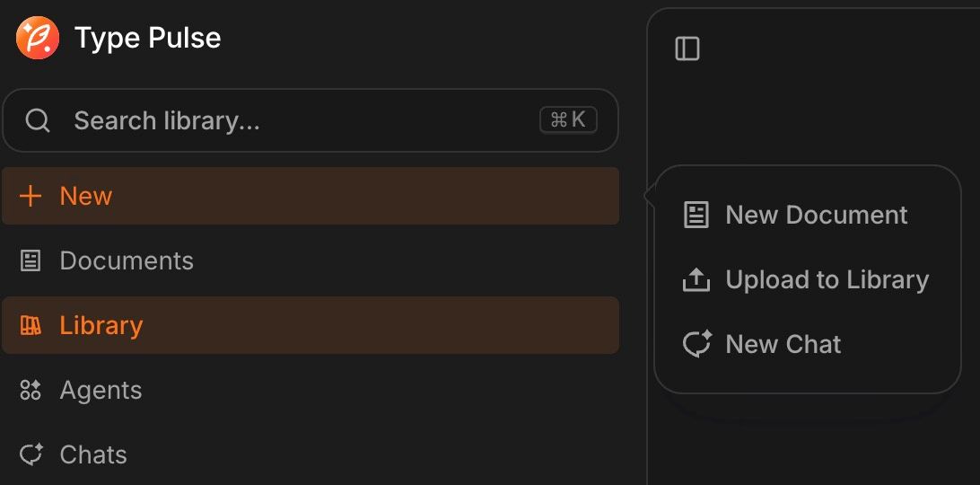Click the Chats bubble sparkle icon
This screenshot has height=485, width=980.
pyautogui.click(x=31, y=454)
